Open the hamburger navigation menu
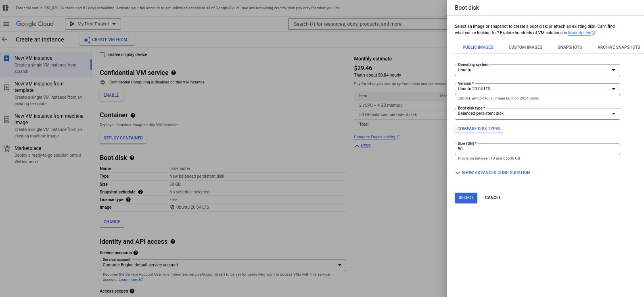Viewport: 644px width, 297px height. point(6,24)
